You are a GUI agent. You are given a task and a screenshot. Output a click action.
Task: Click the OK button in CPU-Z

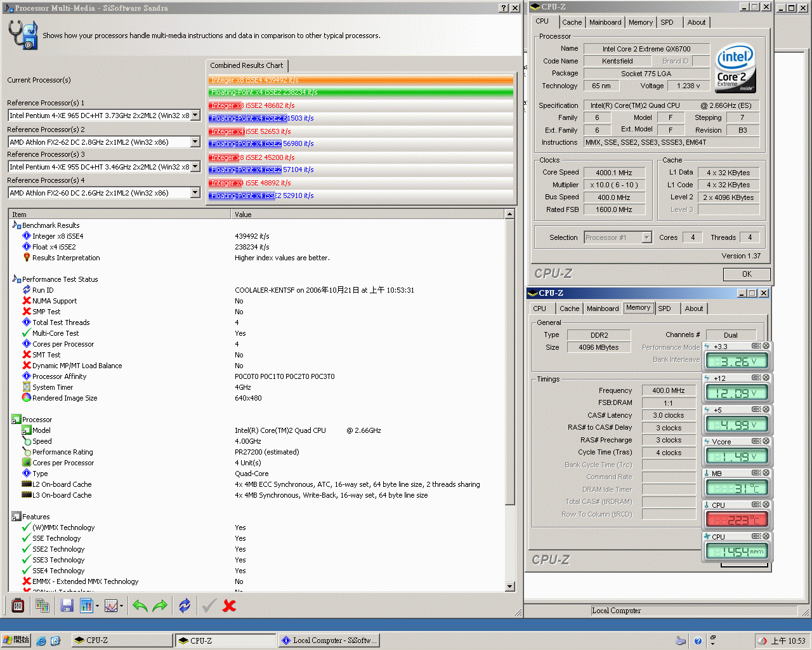[x=747, y=274]
